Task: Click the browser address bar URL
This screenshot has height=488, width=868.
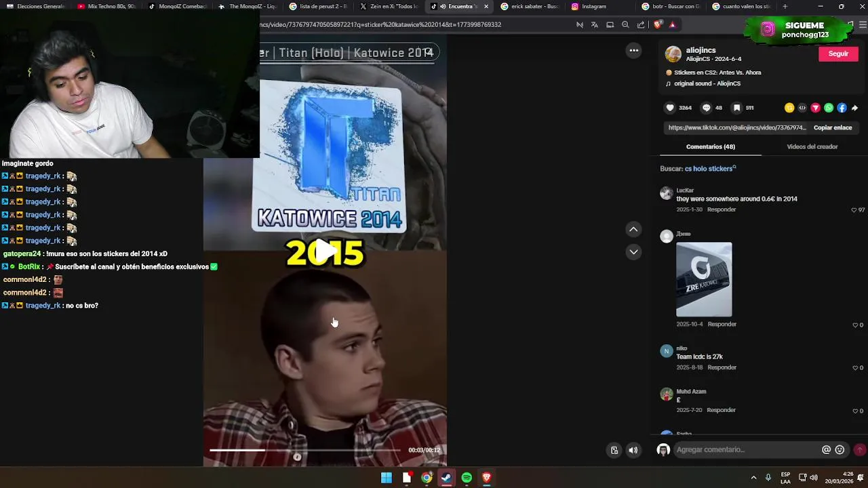Action: (x=380, y=24)
